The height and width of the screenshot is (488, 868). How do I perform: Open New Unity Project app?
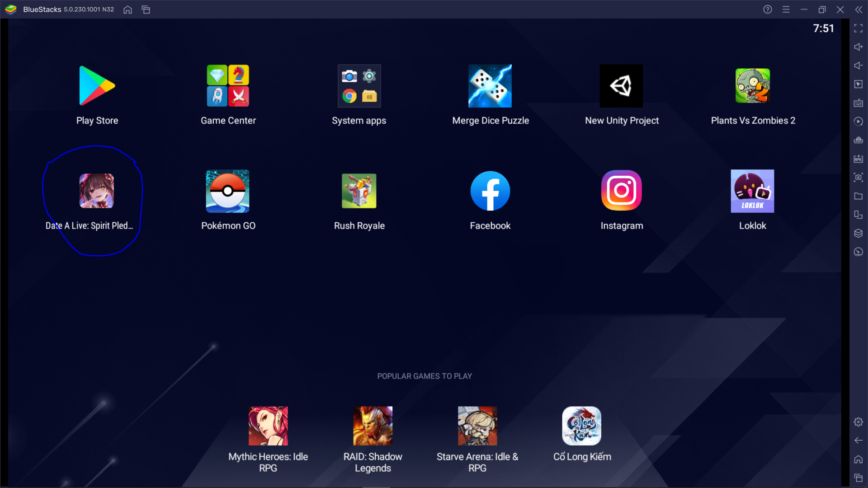click(x=621, y=86)
